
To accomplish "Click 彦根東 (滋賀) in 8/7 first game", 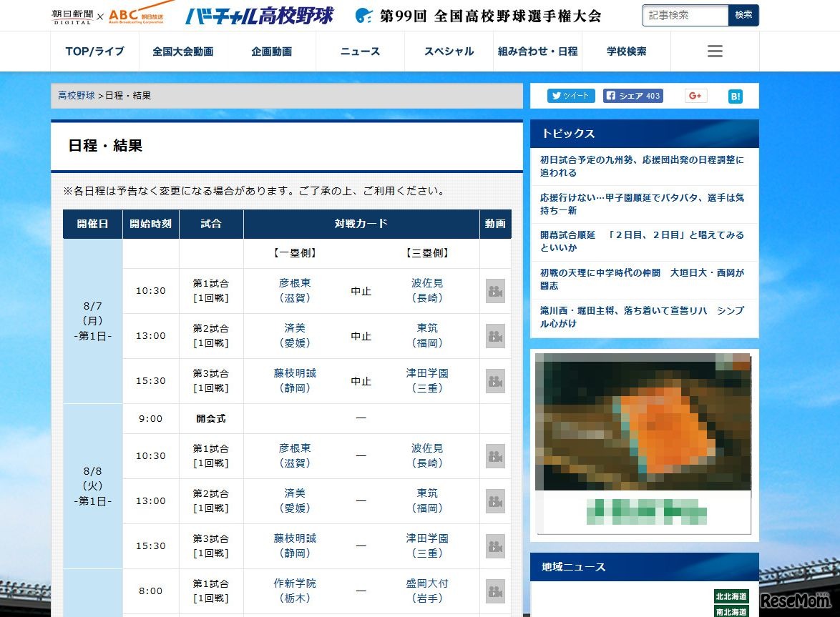I will (295, 290).
